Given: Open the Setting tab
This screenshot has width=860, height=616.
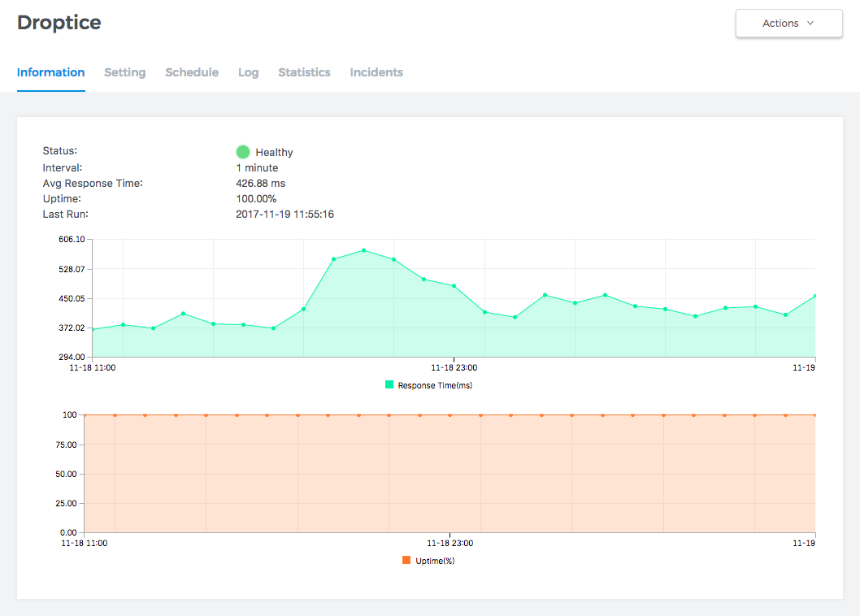Looking at the screenshot, I should click(x=124, y=72).
